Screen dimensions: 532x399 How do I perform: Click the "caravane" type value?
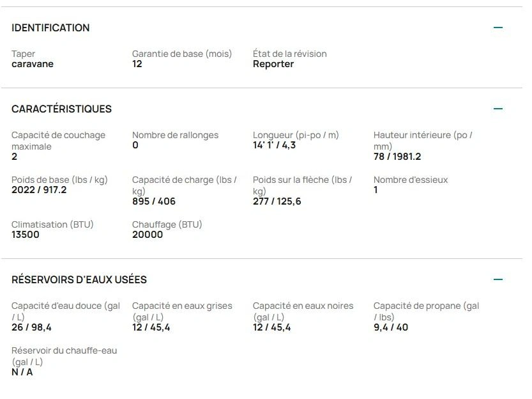pos(33,64)
